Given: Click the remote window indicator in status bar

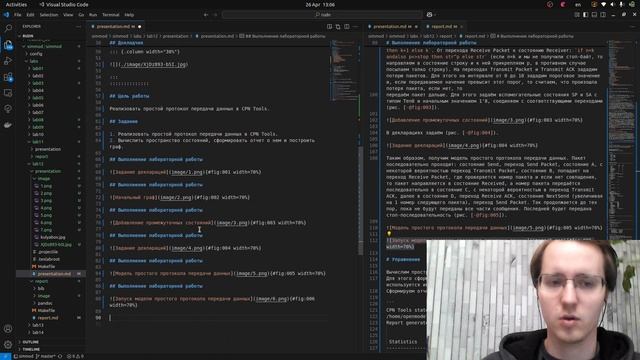Looking at the screenshot, I should (x=5, y=356).
